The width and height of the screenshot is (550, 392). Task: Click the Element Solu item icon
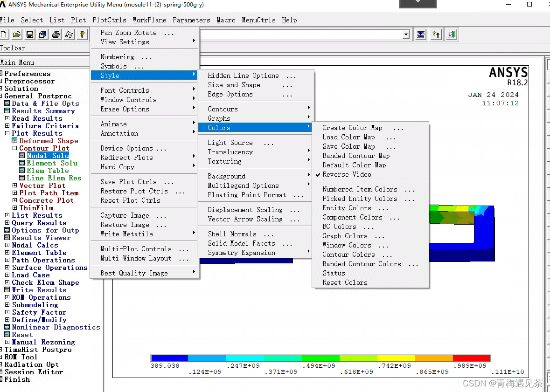(x=22, y=163)
